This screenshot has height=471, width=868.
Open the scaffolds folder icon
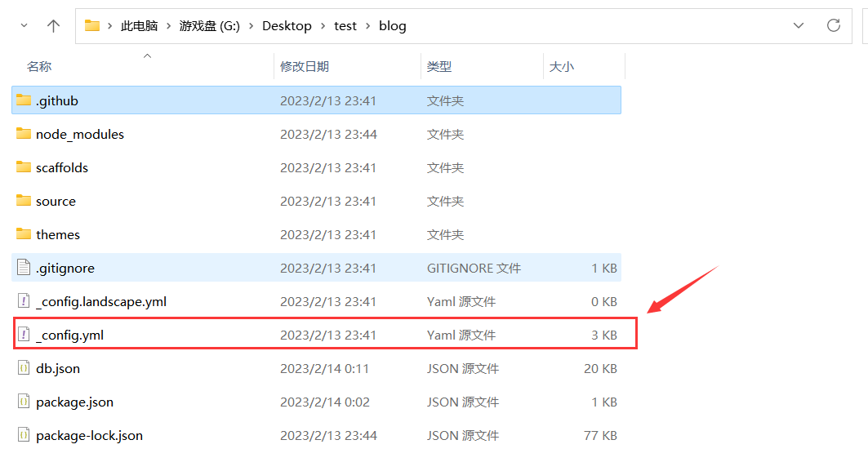[x=23, y=167]
